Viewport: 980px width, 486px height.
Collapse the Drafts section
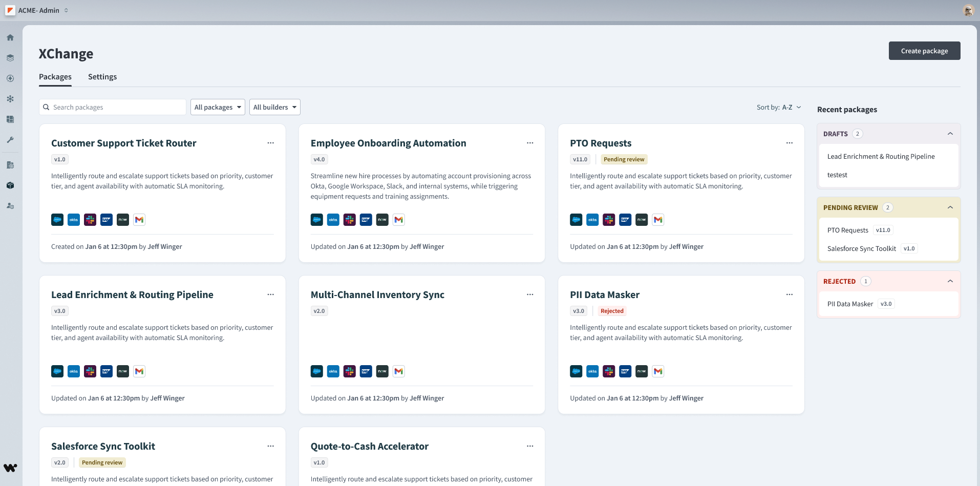950,134
